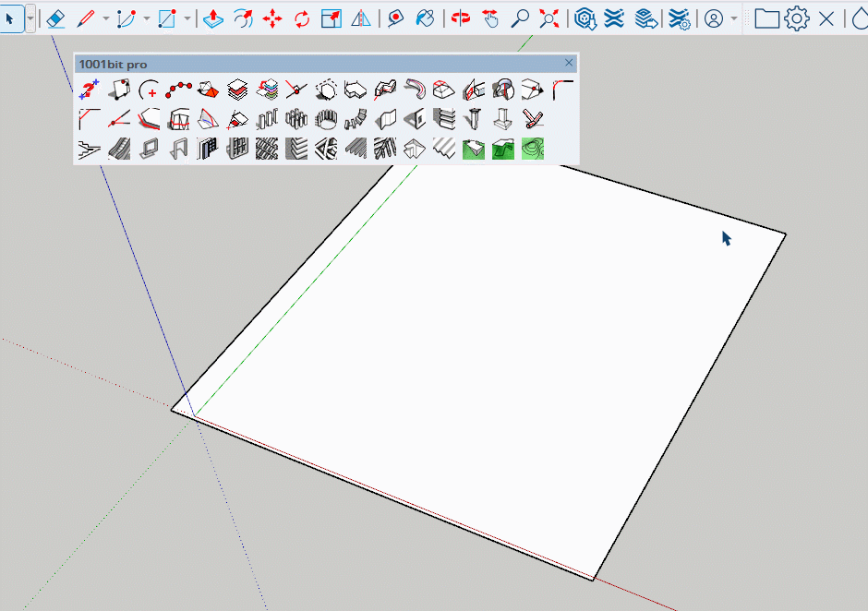Activate the Orbit tool
Image resolution: width=868 pixels, height=611 pixels.
pyautogui.click(x=461, y=18)
